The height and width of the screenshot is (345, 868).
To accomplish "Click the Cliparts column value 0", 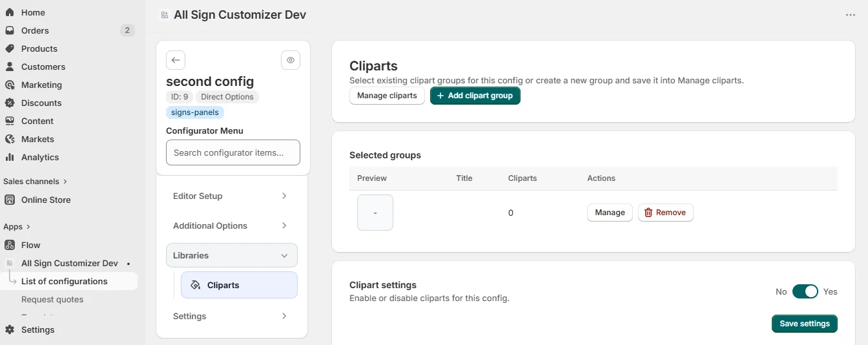I will pyautogui.click(x=511, y=213).
